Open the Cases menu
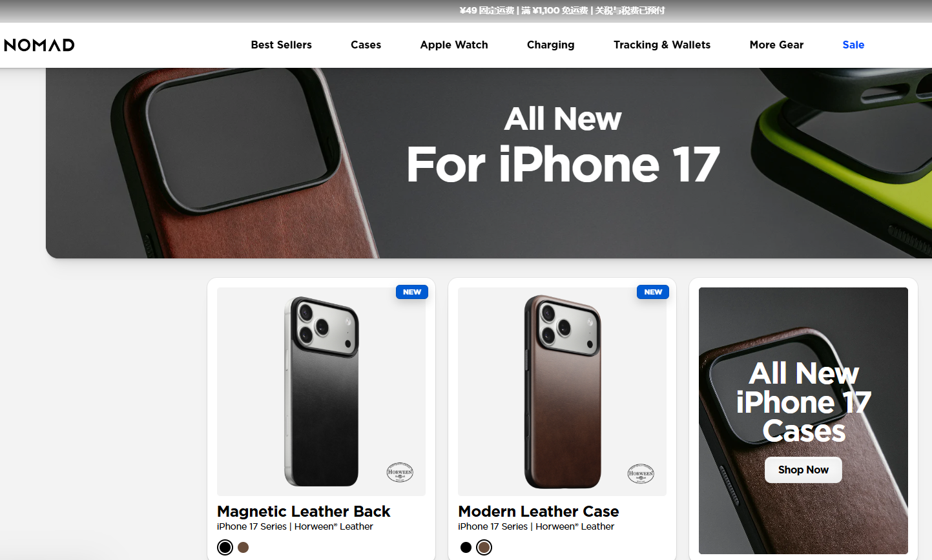932x560 pixels. tap(366, 45)
